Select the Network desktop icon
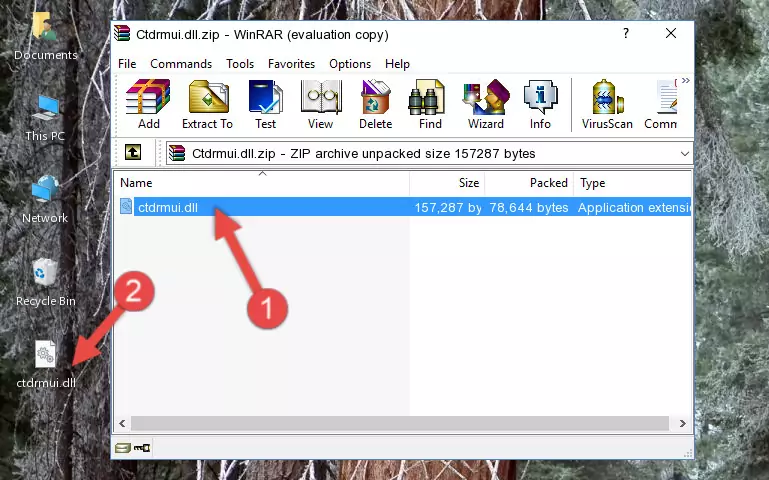The image size is (769, 480). point(45,200)
